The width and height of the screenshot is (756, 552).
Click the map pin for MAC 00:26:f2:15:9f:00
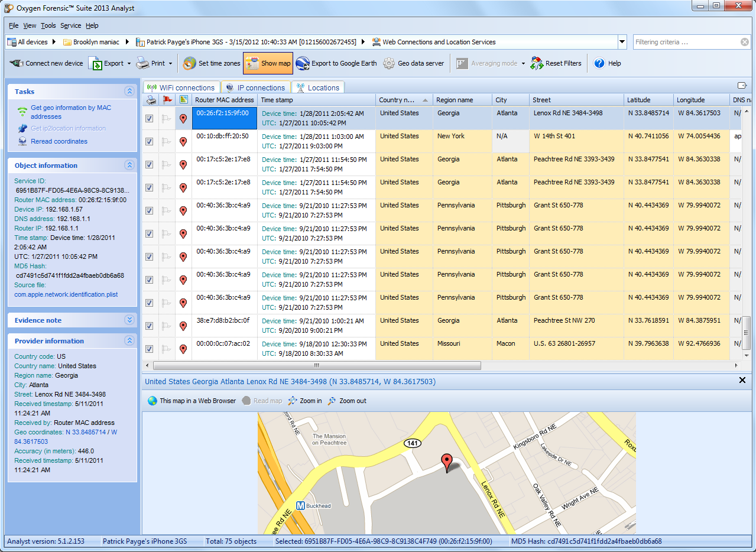click(183, 118)
